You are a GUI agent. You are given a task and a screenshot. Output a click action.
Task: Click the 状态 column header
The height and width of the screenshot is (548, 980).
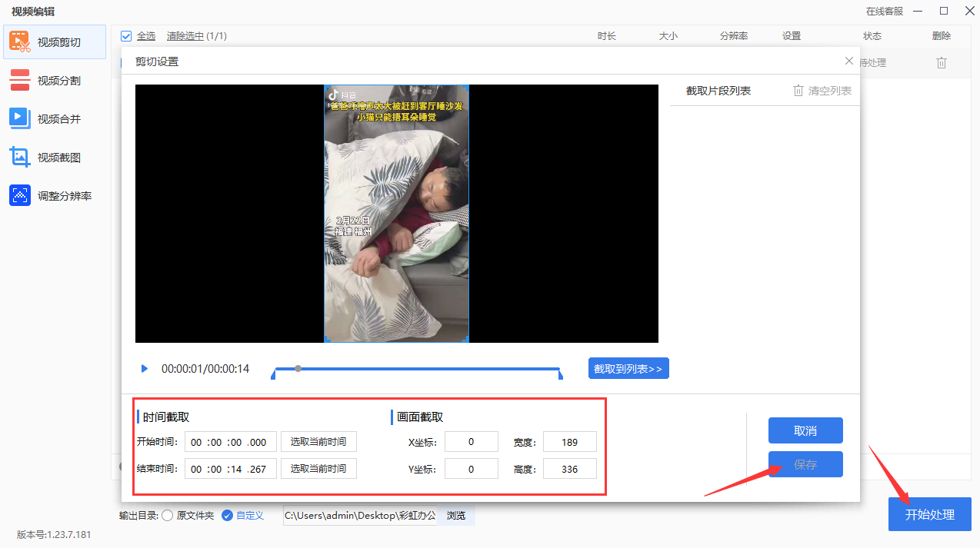pyautogui.click(x=872, y=36)
